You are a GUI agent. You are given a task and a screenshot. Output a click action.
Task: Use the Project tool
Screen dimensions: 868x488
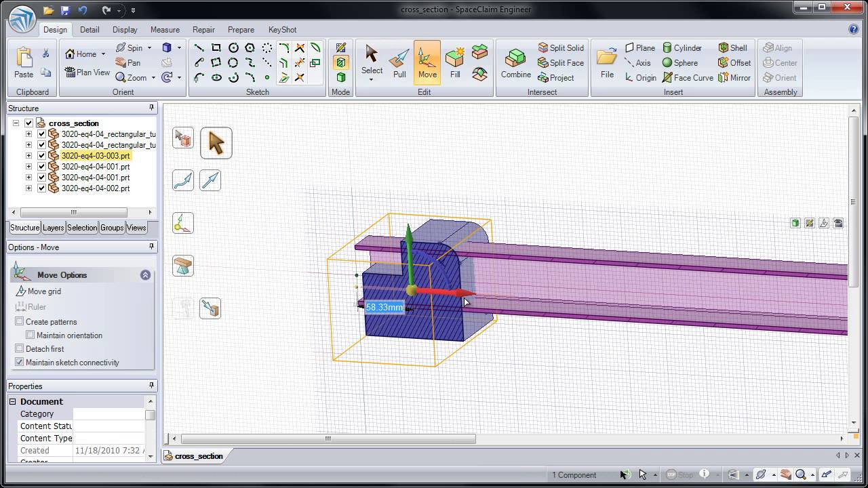[x=556, y=77]
